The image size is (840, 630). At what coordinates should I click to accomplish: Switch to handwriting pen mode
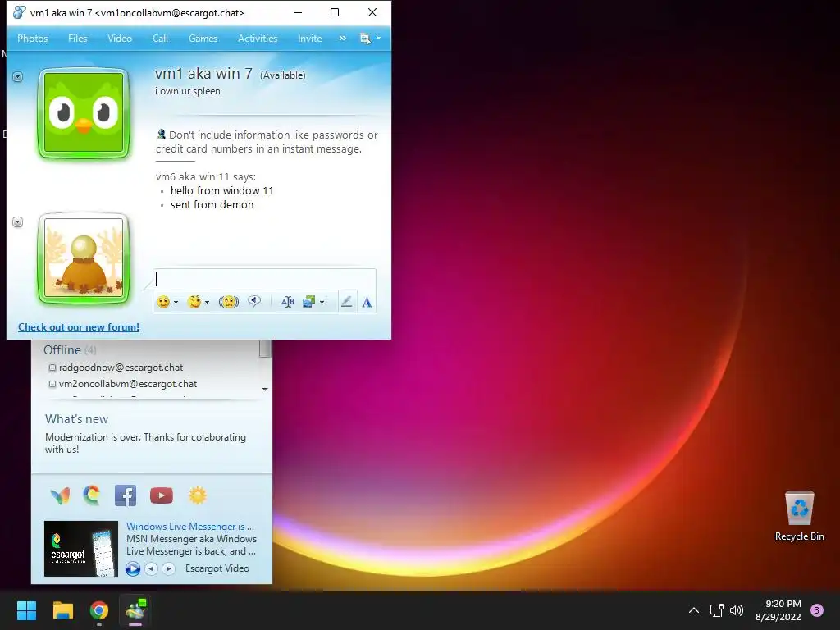click(x=347, y=302)
